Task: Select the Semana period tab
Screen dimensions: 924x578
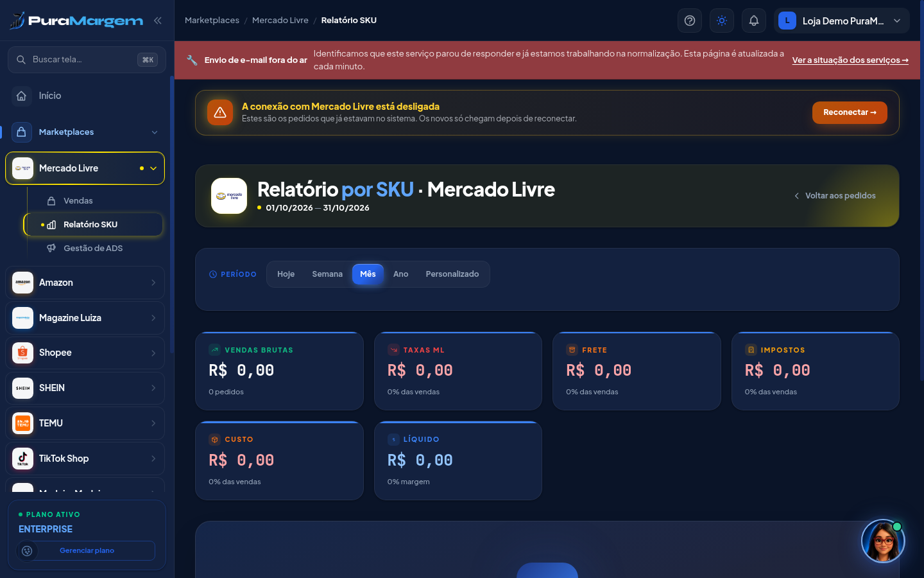Action: point(327,274)
